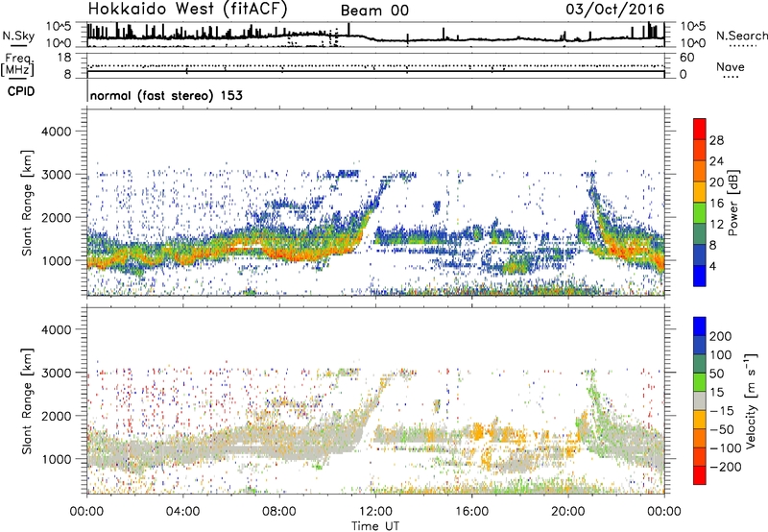This screenshot has width=768, height=532.
Task: Click the Power scale value '28'
Action: [716, 140]
